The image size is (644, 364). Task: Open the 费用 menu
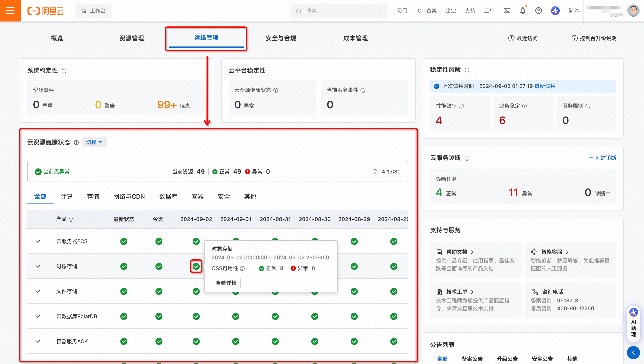click(x=402, y=11)
